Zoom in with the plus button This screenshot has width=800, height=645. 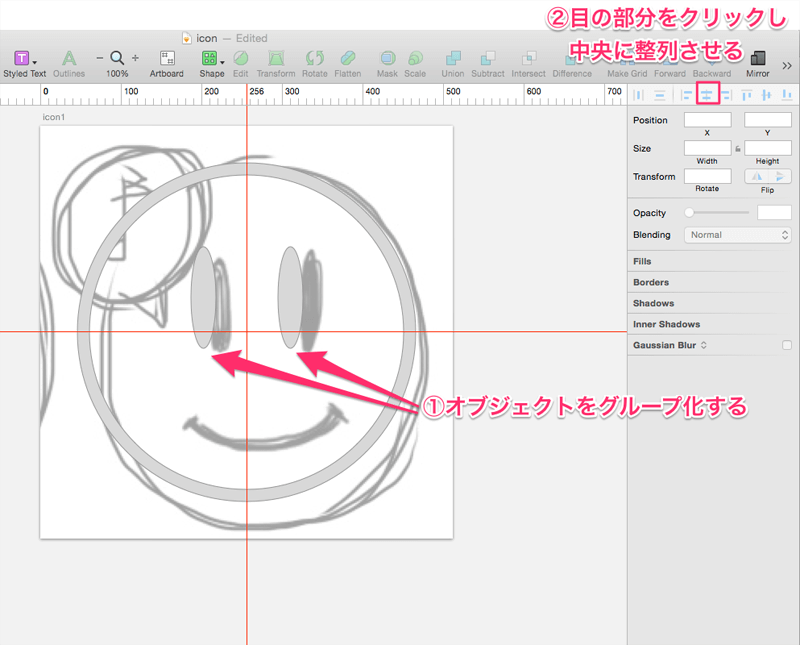pos(135,58)
